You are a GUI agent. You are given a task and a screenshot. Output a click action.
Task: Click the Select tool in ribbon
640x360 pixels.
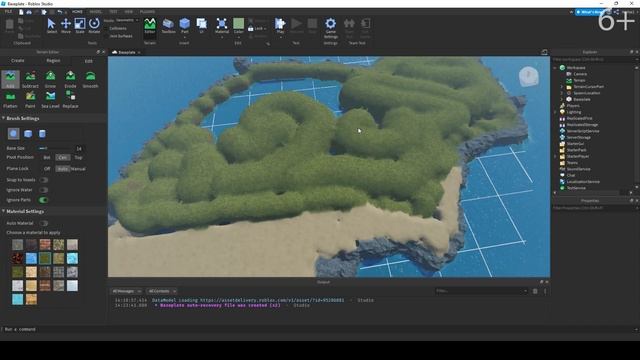coord(51,25)
